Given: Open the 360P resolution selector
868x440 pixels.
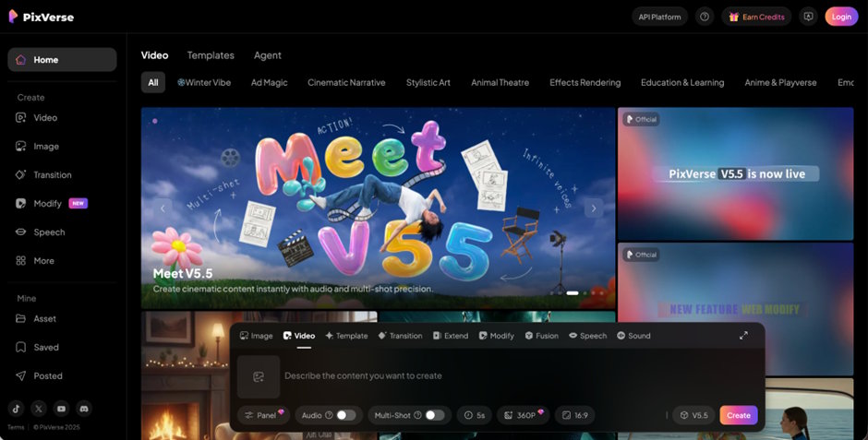Looking at the screenshot, I should tap(521, 415).
